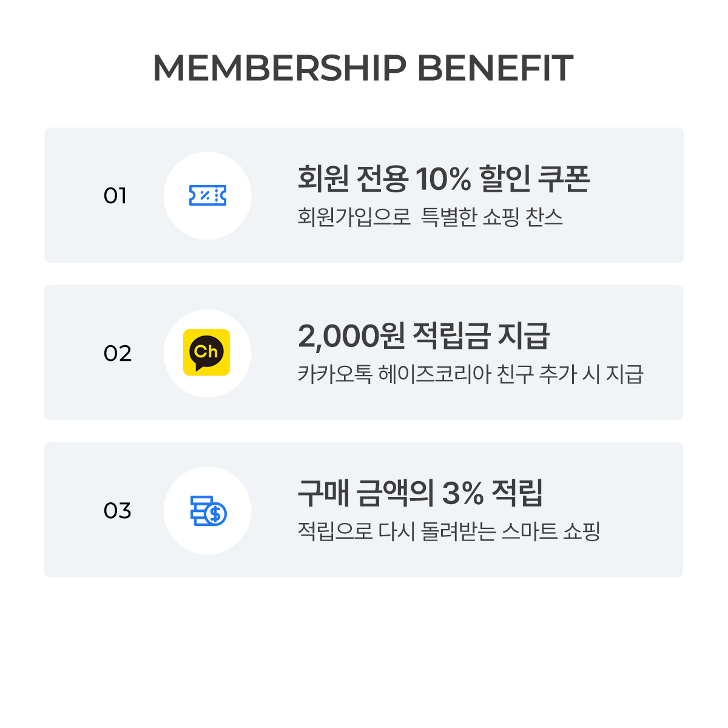This screenshot has height=728, width=728.
Task: Click the 10% figure in the coupon heading
Action: [x=443, y=179]
